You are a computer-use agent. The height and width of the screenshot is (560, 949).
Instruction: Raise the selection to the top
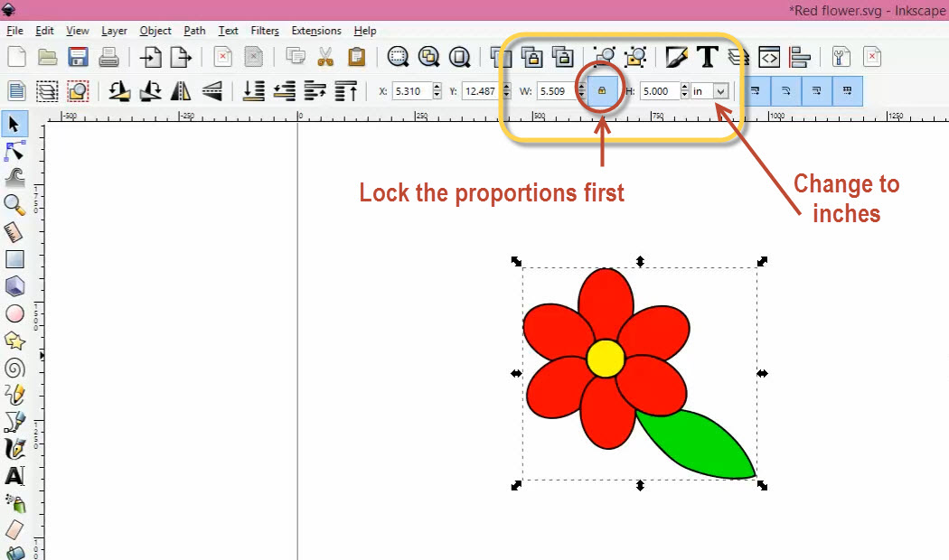(346, 91)
